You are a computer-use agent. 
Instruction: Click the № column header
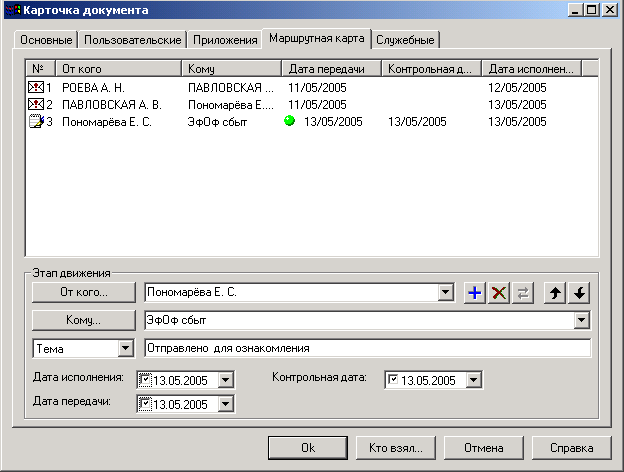point(40,68)
